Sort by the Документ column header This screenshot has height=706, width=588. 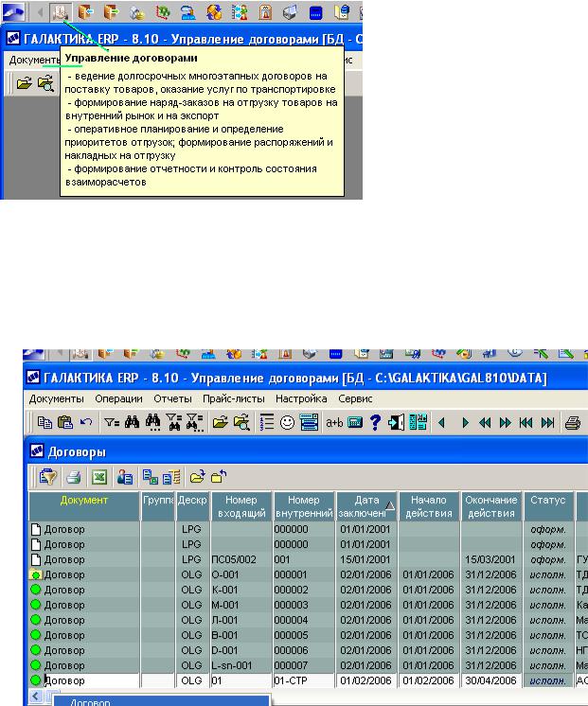tap(84, 506)
